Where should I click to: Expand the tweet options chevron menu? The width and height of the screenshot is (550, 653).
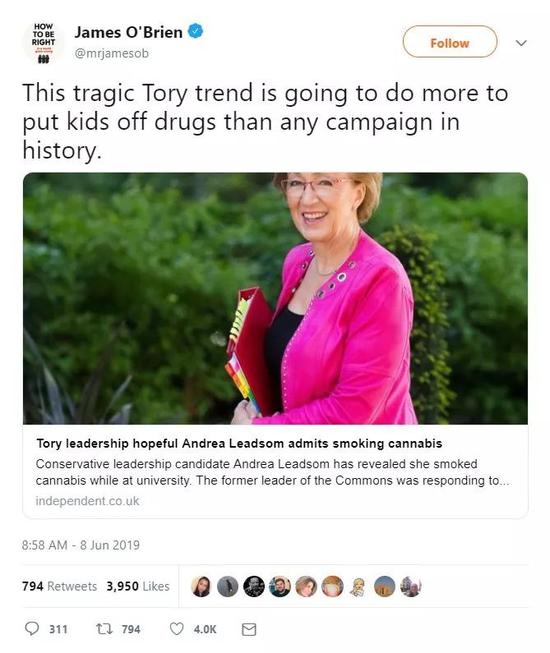[521, 42]
